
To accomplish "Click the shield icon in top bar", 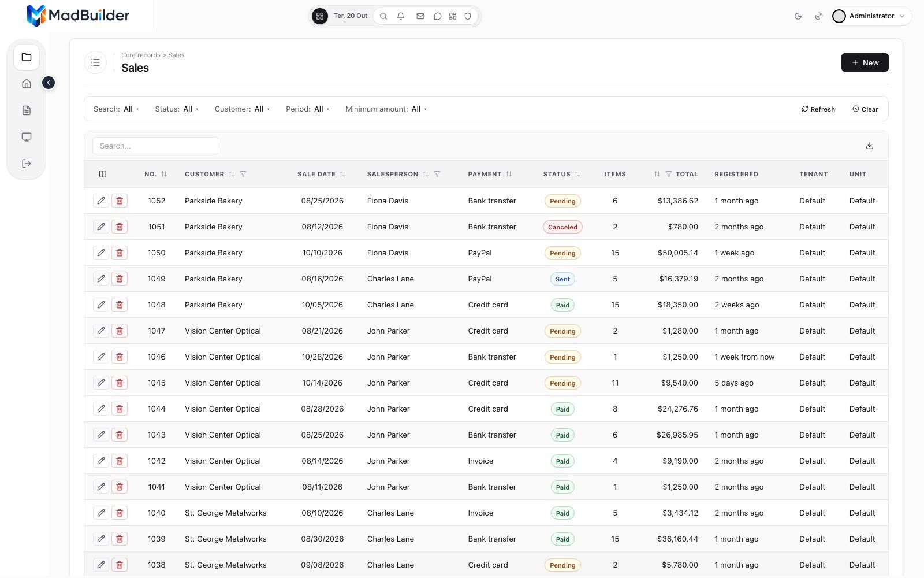I will click(468, 16).
